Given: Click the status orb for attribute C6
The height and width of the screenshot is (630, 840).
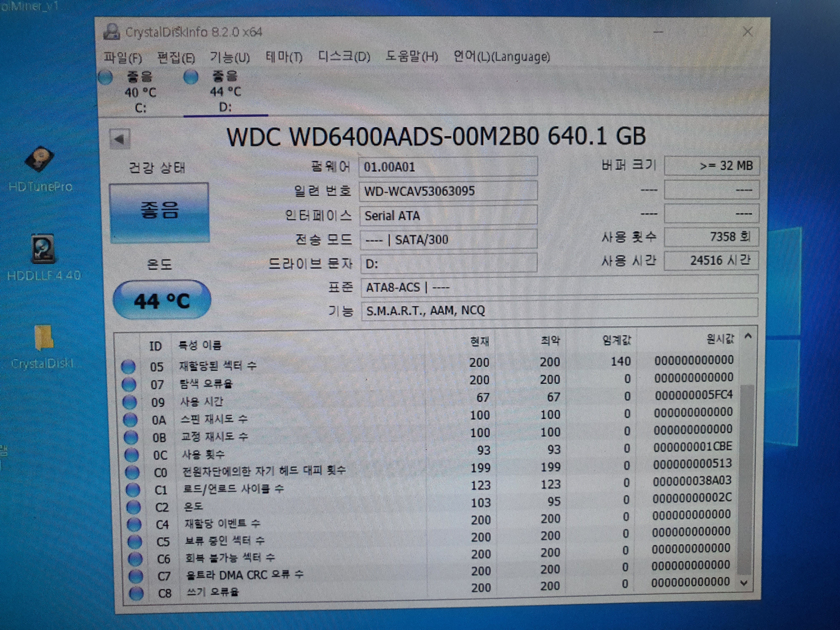Looking at the screenshot, I should point(135,559).
